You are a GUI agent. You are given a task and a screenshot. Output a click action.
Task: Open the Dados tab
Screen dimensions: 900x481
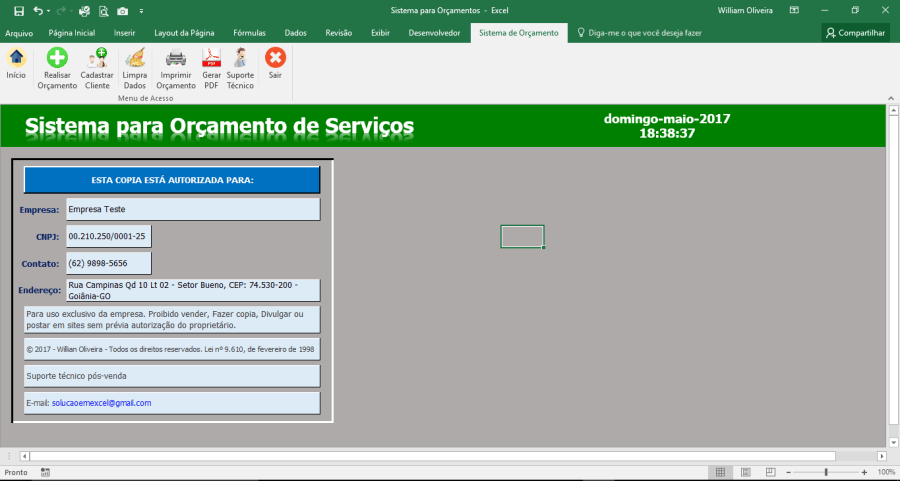point(296,33)
